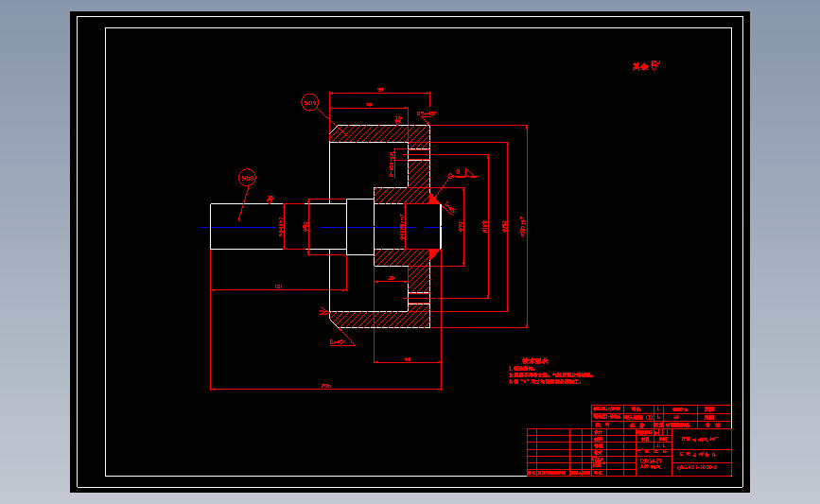Viewport: 820px width, 504px height.
Task: Click the drawing number in the bottom-right title block cell
Action: [x=697, y=467]
